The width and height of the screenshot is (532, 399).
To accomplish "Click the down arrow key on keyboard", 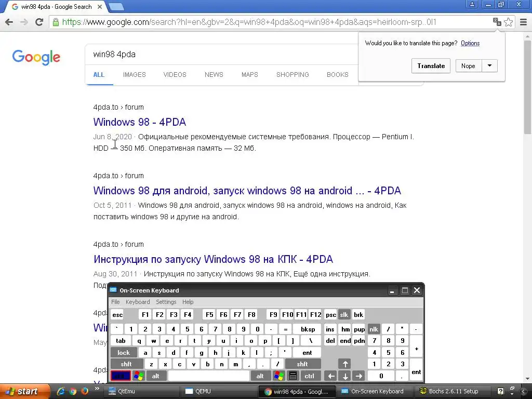I will click(345, 376).
